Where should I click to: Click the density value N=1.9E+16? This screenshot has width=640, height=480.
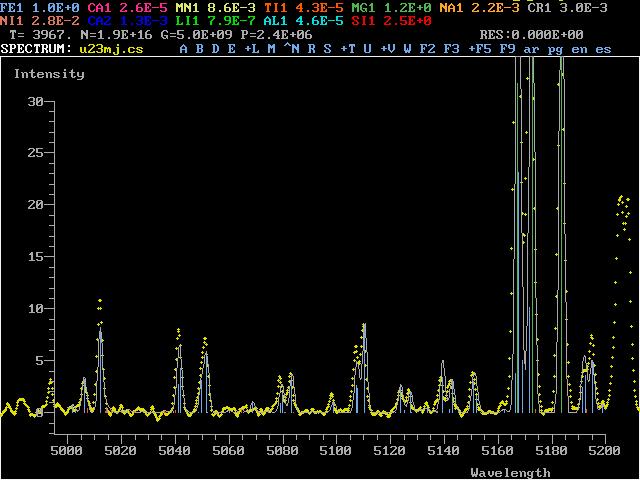tap(116, 35)
